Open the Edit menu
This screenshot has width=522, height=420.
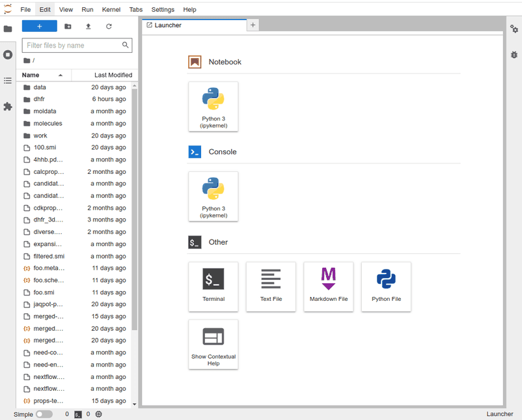pyautogui.click(x=45, y=9)
